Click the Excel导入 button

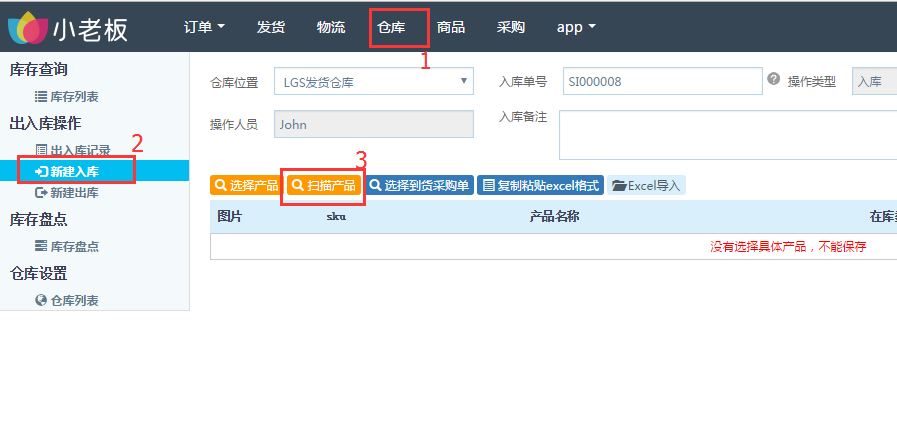(646, 186)
